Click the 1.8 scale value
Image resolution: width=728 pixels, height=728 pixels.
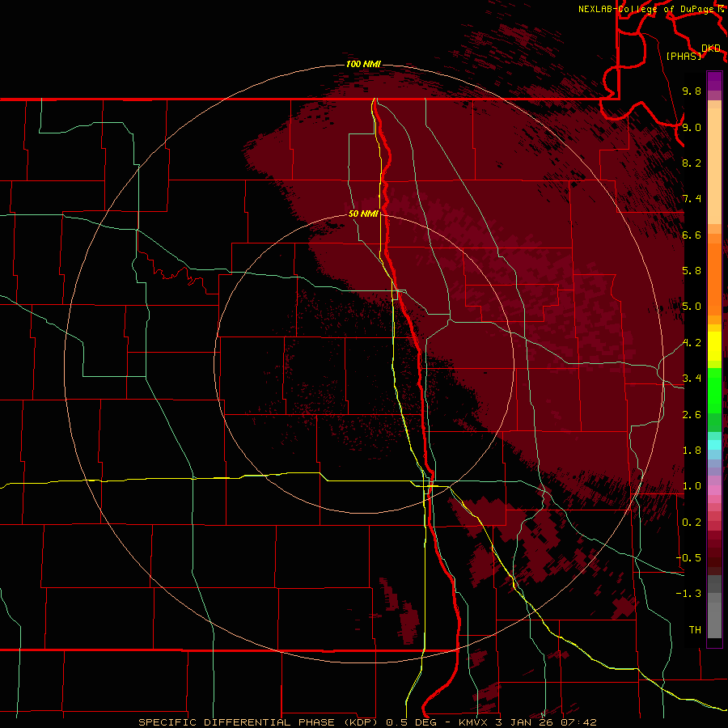(x=692, y=451)
